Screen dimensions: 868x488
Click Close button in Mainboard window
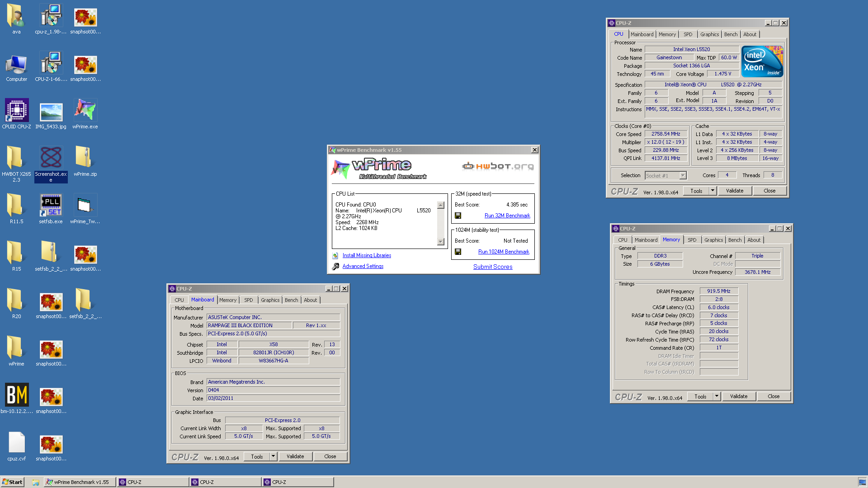[x=330, y=456]
